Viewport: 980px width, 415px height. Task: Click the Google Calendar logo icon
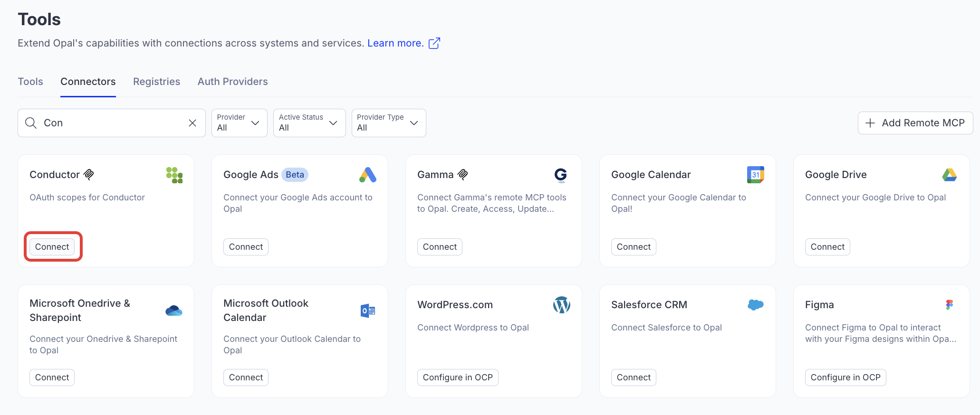click(756, 175)
